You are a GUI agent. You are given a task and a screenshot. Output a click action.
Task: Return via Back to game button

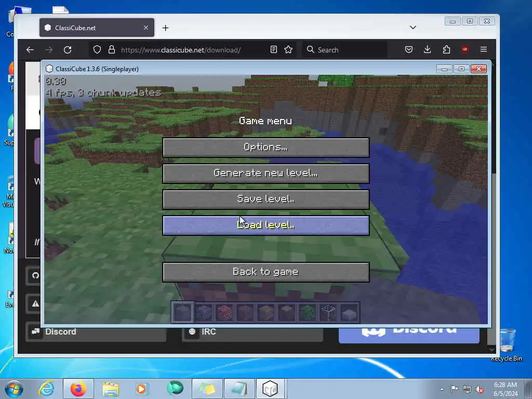coord(265,272)
